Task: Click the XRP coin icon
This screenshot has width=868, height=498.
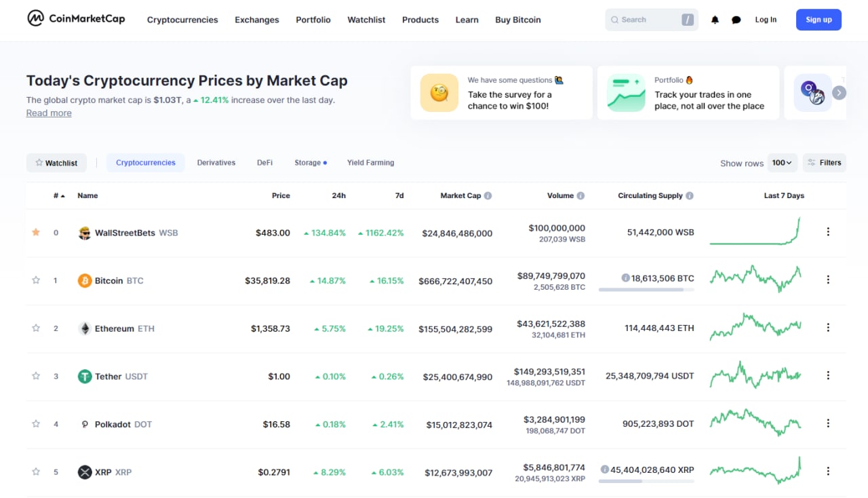Action: click(x=85, y=472)
